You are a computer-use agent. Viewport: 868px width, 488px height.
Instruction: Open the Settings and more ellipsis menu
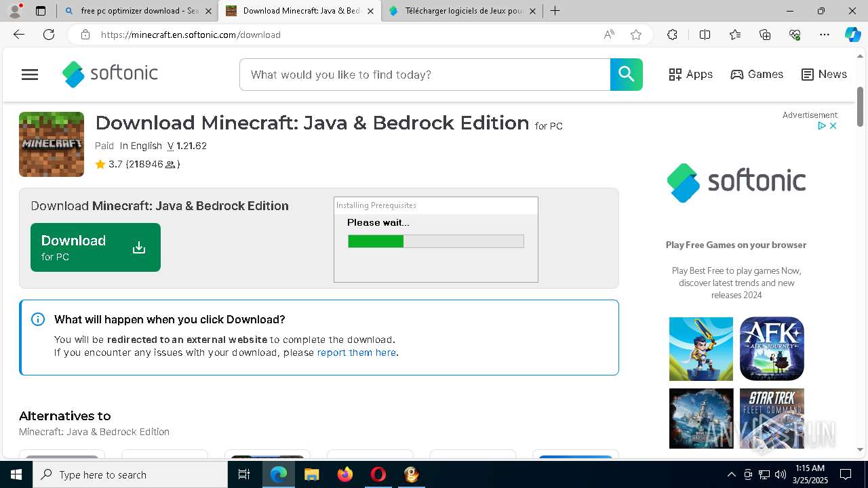point(825,35)
